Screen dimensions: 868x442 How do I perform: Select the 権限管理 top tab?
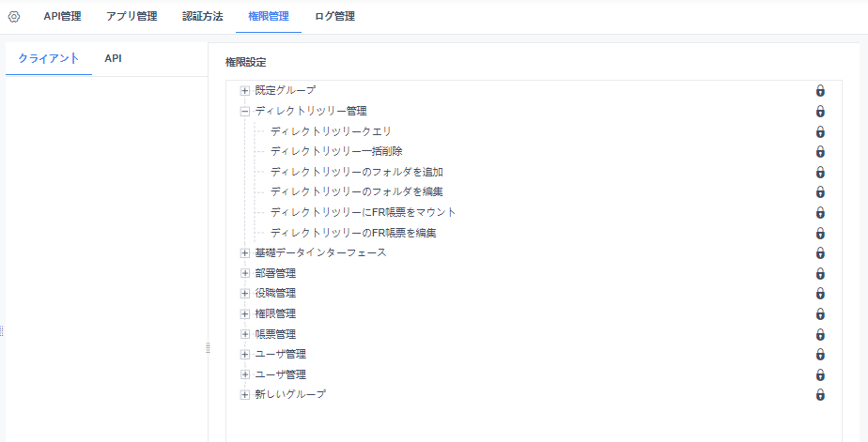[269, 17]
